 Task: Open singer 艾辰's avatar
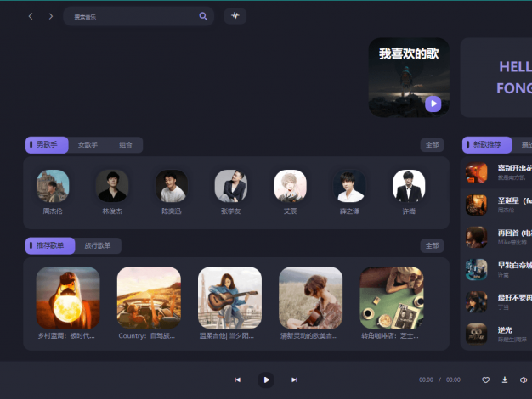291,186
